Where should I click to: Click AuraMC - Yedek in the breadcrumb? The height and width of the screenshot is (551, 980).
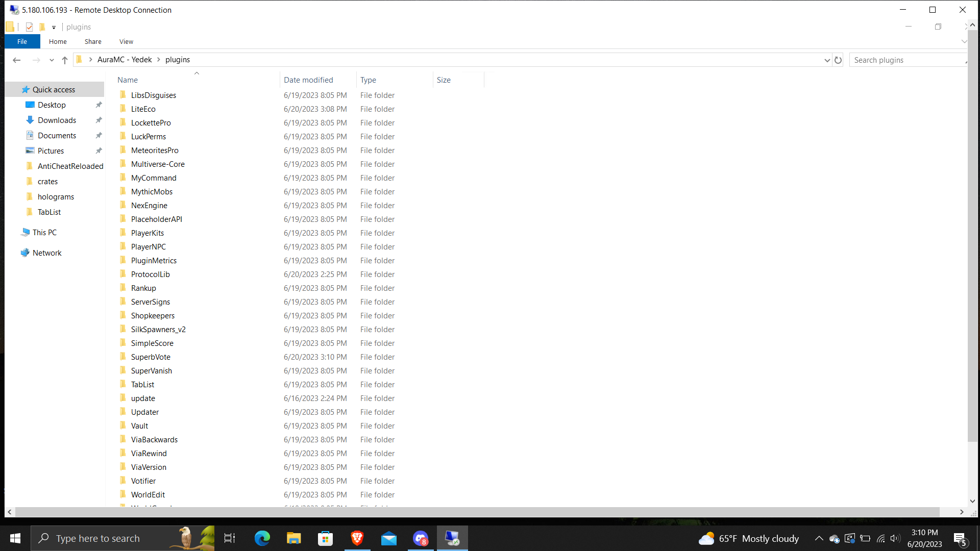click(x=125, y=60)
